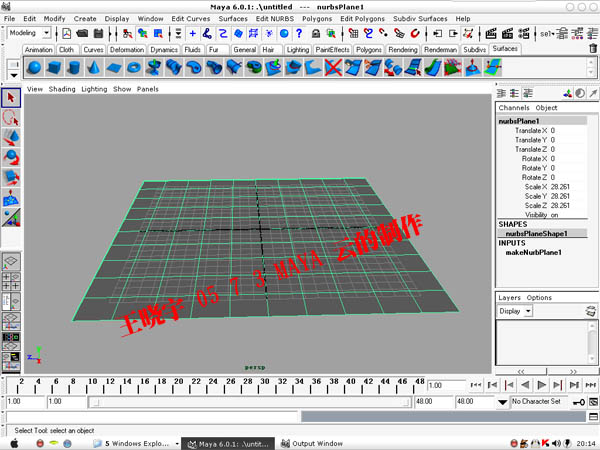Screen dimensions: 600x450
Task: Choose the Scale tool in toolbox
Action: (x=11, y=178)
